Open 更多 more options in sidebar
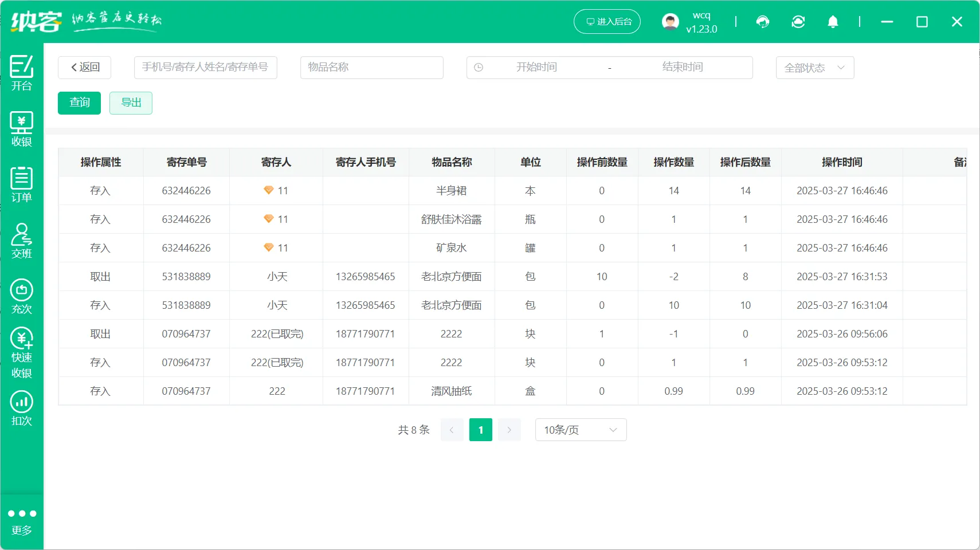The width and height of the screenshot is (980, 550). tap(22, 520)
